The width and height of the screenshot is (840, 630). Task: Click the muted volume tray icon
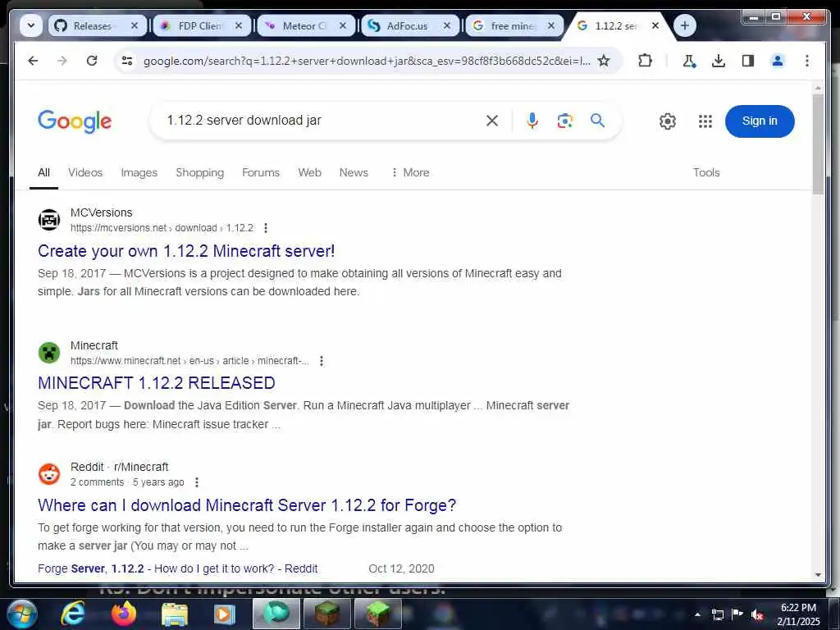(x=757, y=614)
